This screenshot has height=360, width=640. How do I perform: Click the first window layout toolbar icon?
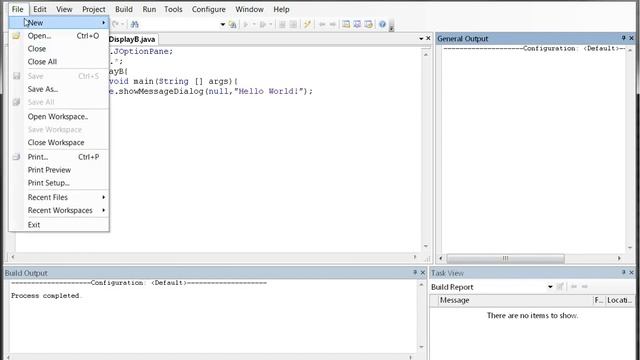click(346, 24)
